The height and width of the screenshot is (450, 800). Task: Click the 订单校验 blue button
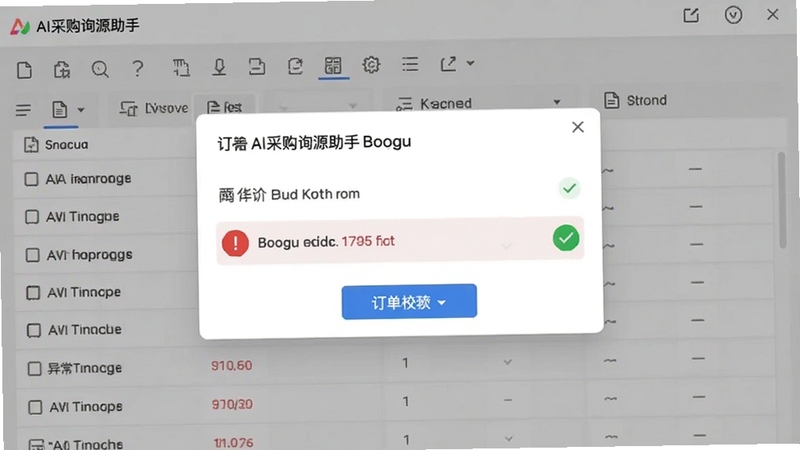pos(409,302)
